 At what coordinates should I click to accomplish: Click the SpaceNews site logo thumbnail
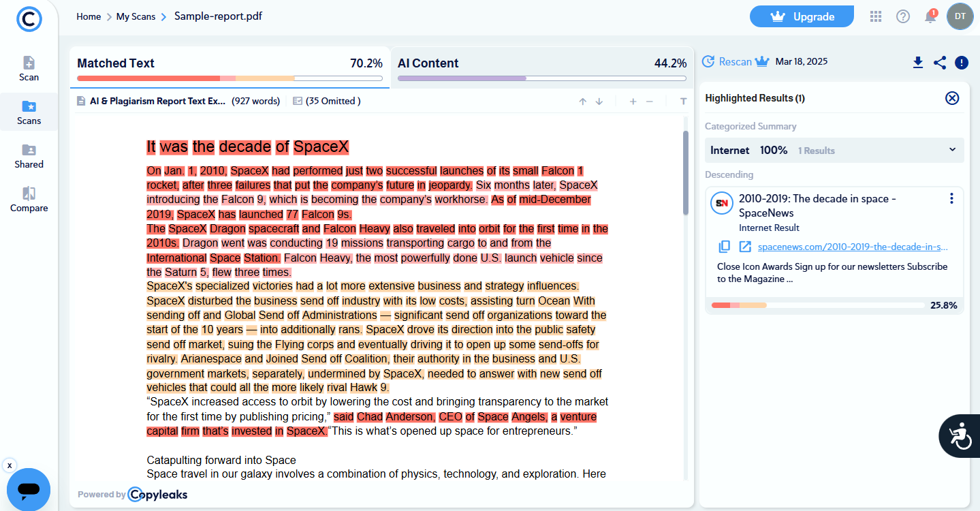(x=721, y=203)
